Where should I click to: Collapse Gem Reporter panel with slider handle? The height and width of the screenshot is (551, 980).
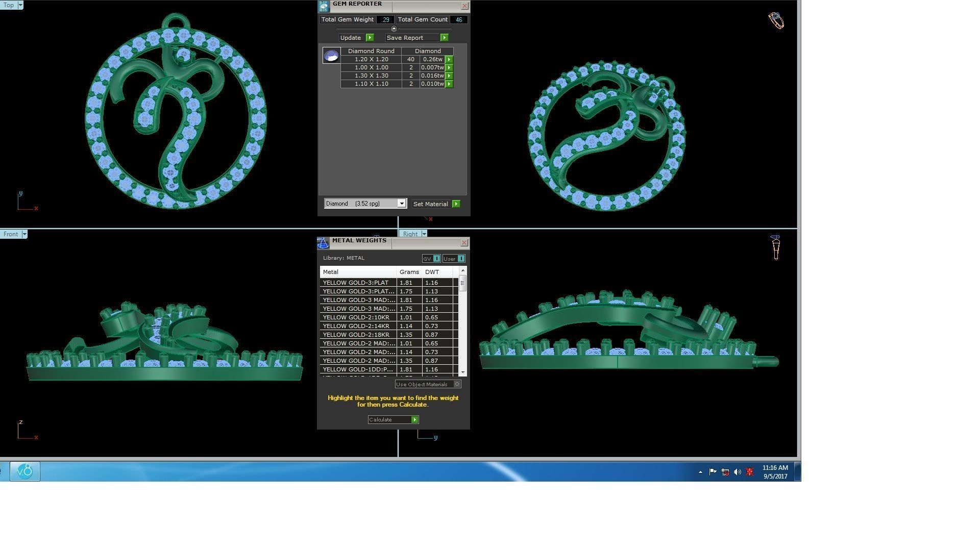394,29
